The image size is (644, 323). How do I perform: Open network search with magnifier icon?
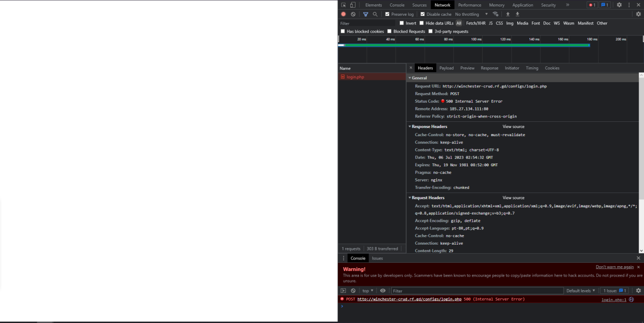click(x=375, y=14)
